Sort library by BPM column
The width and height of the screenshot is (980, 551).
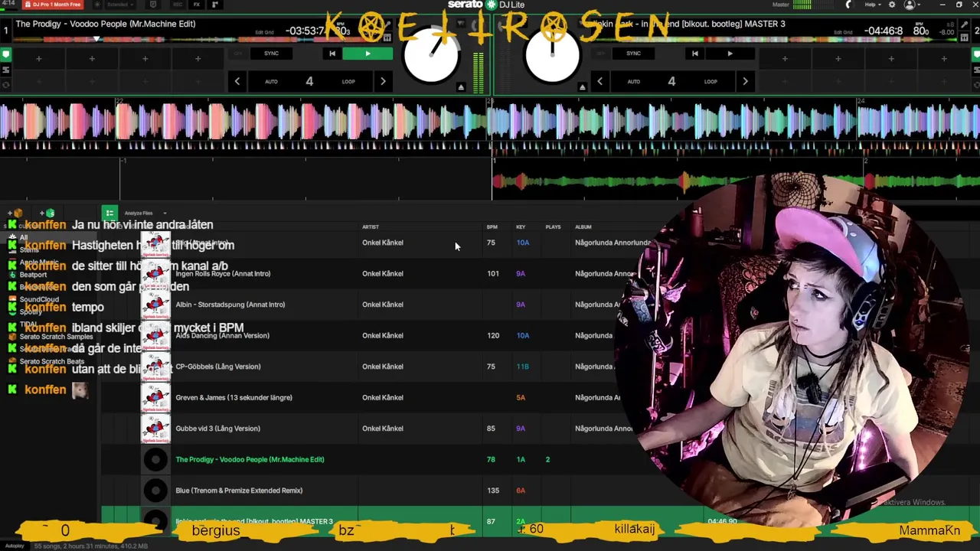(492, 227)
